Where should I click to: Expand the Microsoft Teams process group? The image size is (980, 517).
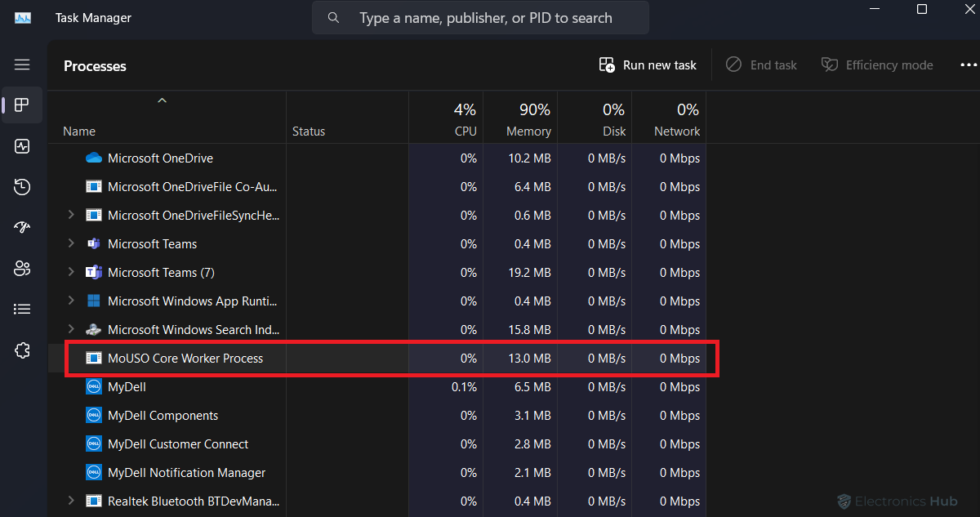tap(71, 243)
